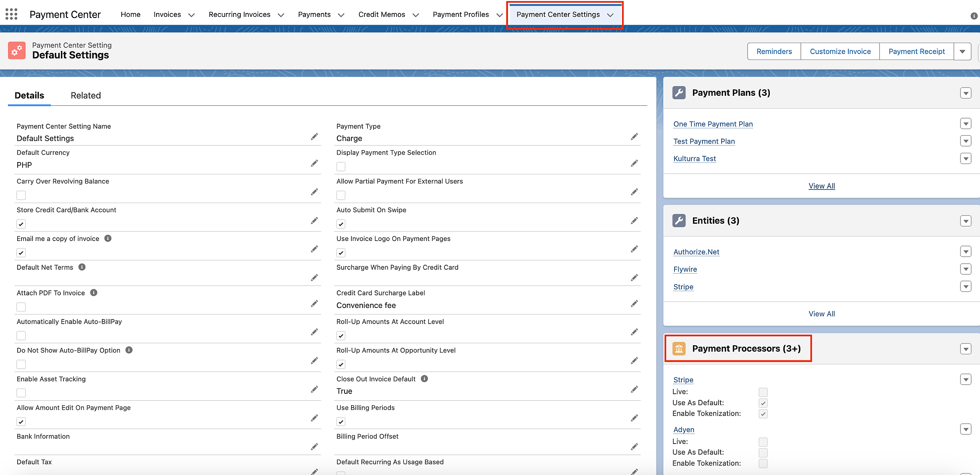980x475 pixels.
Task: Toggle Store Credit Card/Bank Account checkbox
Action: pyautogui.click(x=21, y=224)
